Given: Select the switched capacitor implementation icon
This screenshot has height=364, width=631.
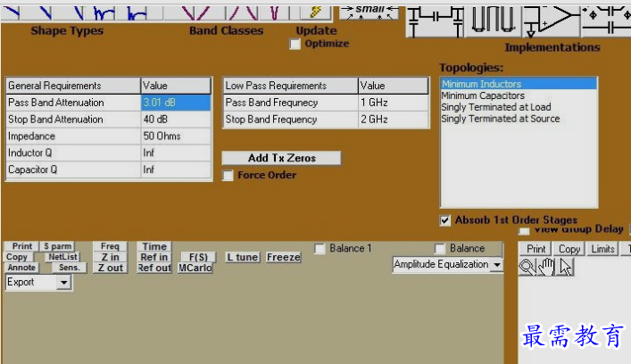Looking at the screenshot, I should pyautogui.click(x=606, y=21).
